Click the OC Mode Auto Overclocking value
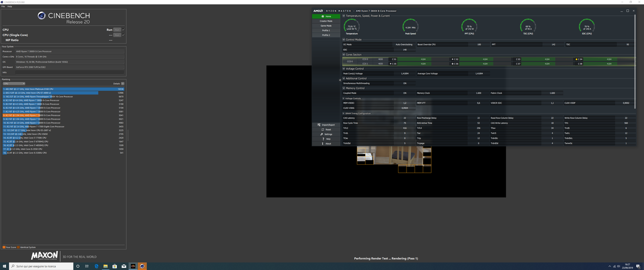 404,44
